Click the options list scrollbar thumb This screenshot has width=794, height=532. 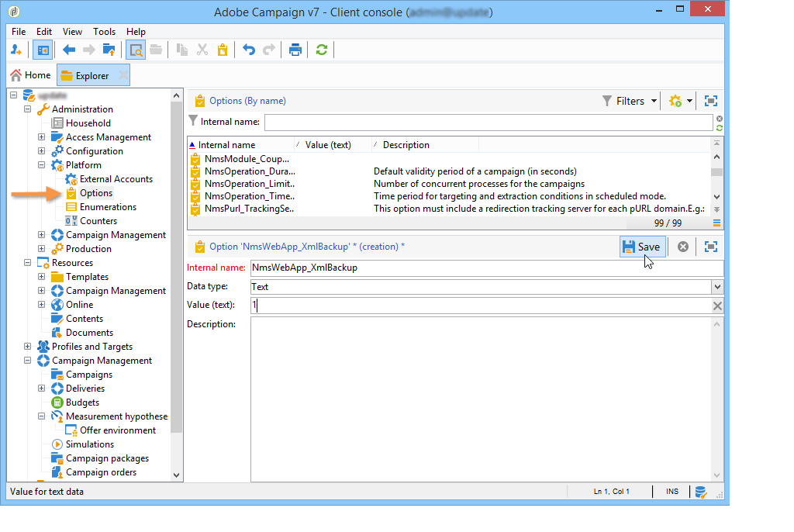click(x=716, y=172)
